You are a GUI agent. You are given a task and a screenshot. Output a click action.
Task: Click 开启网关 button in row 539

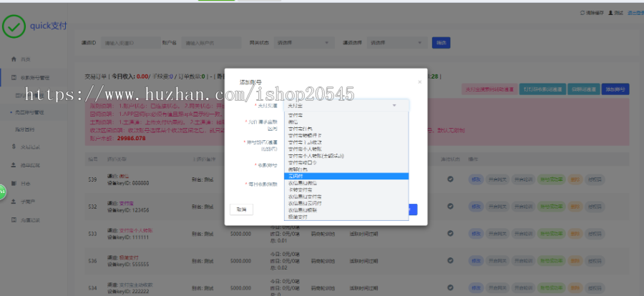coord(497,179)
